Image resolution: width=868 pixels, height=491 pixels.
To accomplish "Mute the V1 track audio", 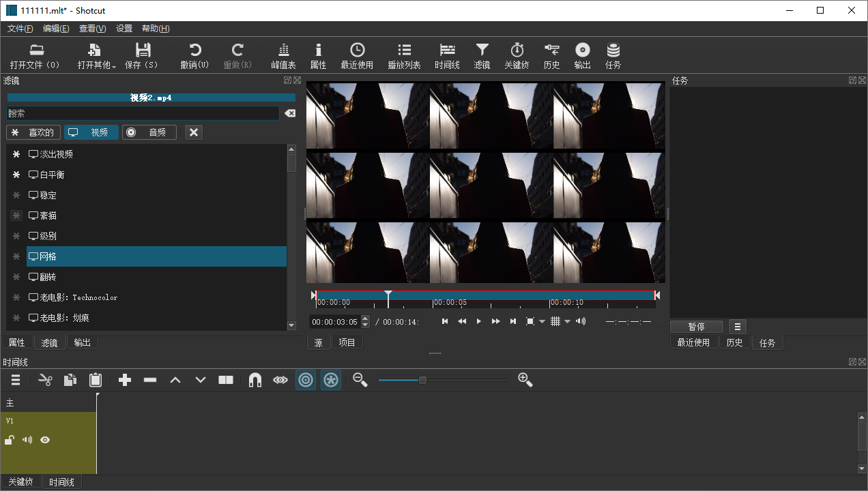I will click(x=27, y=440).
